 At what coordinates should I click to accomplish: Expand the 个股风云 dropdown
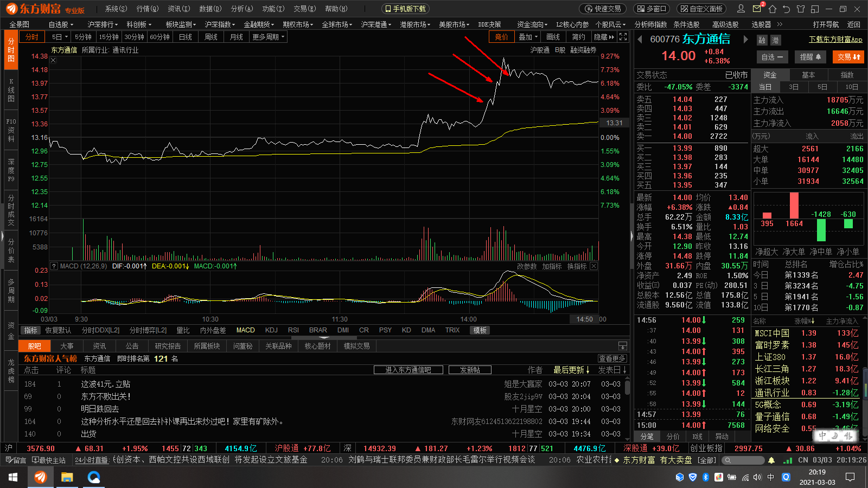point(610,24)
